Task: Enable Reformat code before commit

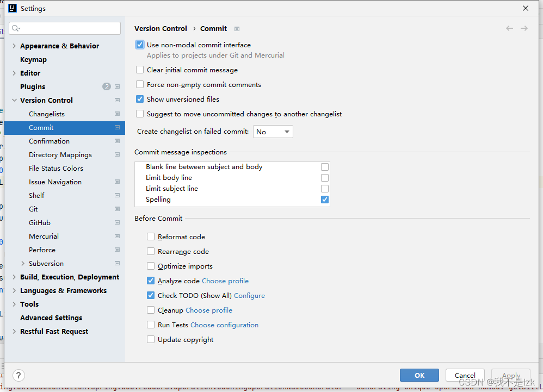Action: [x=151, y=237]
